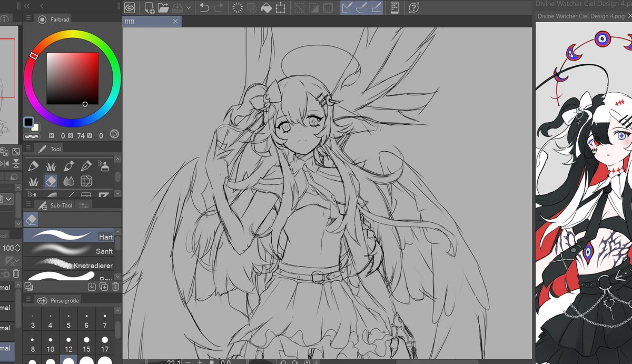Click the trash icon to delete a sub-tool

click(x=115, y=287)
